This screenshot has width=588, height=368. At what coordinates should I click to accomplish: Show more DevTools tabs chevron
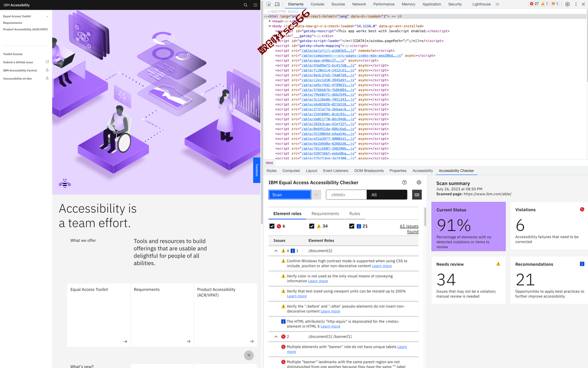[498, 4]
